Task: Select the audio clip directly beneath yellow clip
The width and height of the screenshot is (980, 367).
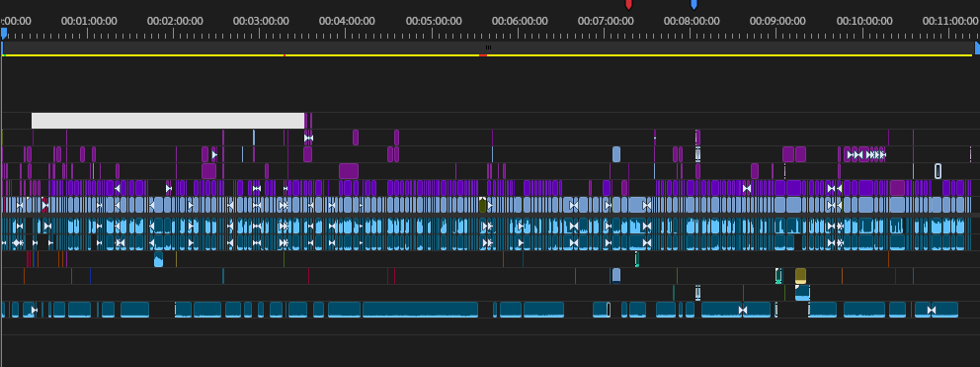Action: pyautogui.click(x=802, y=293)
